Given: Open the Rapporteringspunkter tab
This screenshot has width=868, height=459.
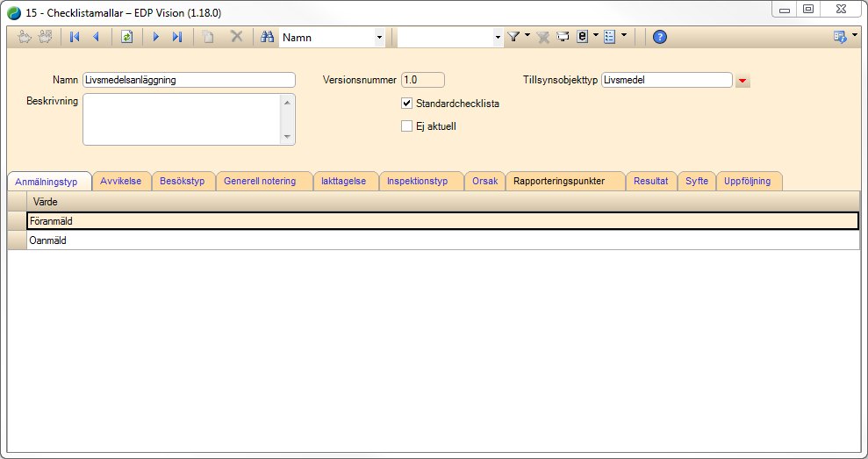Looking at the screenshot, I should [559, 182].
